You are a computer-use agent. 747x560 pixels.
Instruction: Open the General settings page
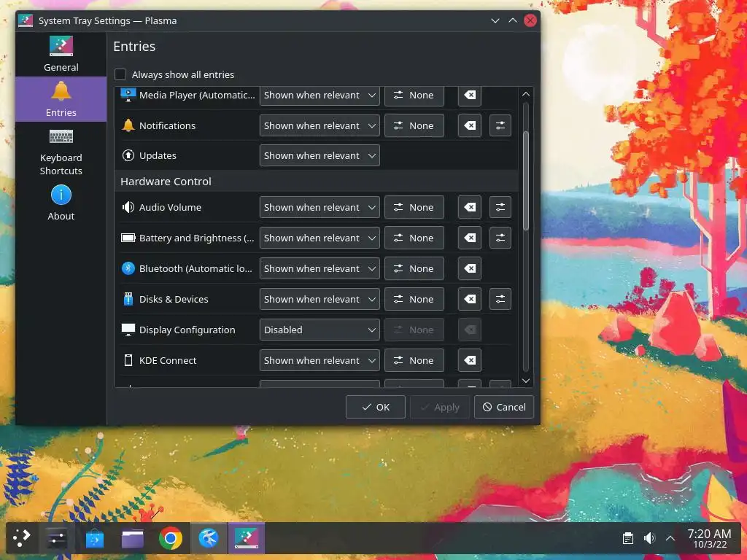pos(61,54)
